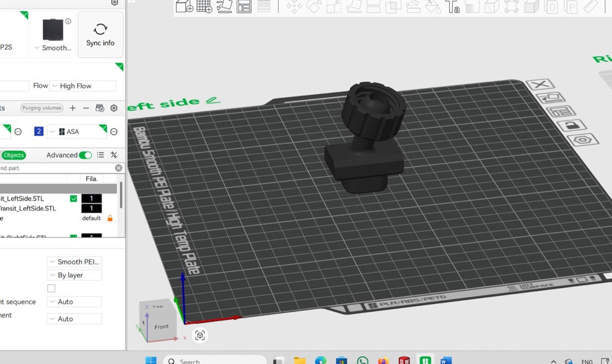Click the Sync info button
Screen dimensions: 612x364
pos(100,35)
